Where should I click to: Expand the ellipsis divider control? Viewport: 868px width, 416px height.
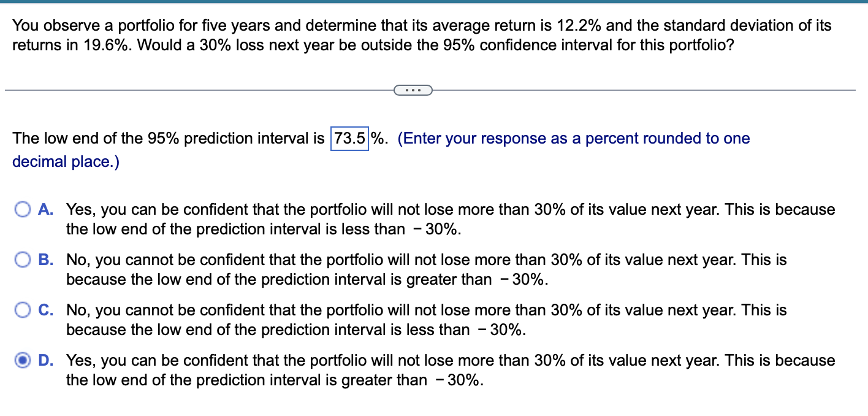pyautogui.click(x=413, y=90)
